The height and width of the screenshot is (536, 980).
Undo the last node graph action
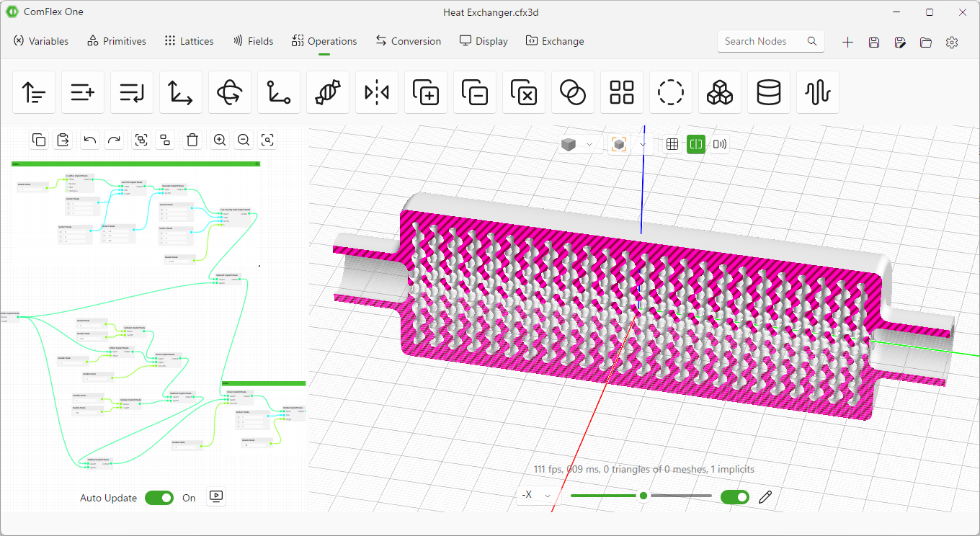tap(90, 140)
